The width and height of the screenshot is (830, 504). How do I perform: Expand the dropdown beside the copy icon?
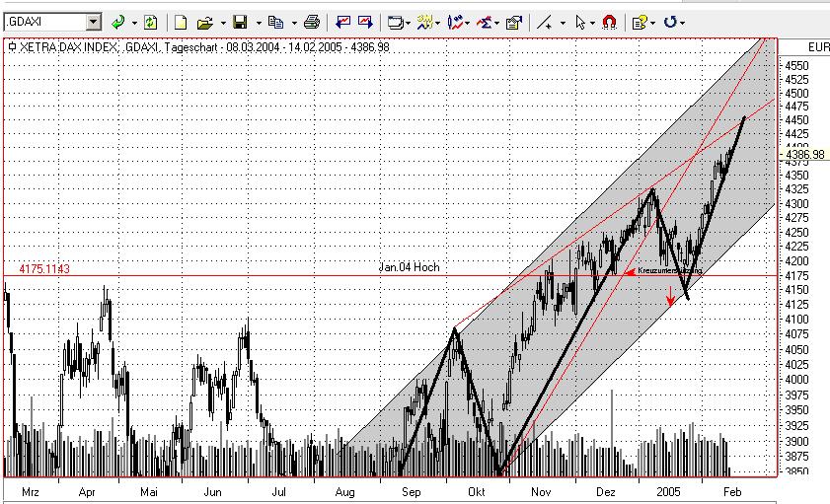point(294,23)
